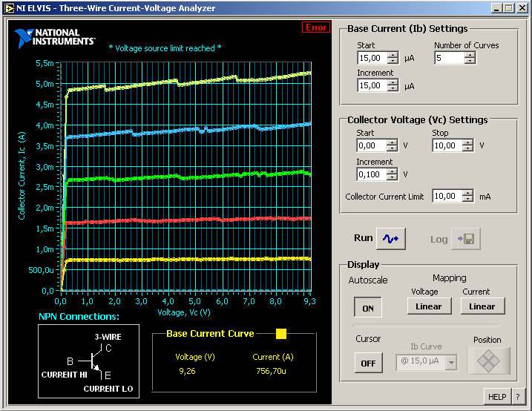Click the yellow Base Current Curve swatch
The height and width of the screenshot is (411, 532).
click(x=281, y=334)
